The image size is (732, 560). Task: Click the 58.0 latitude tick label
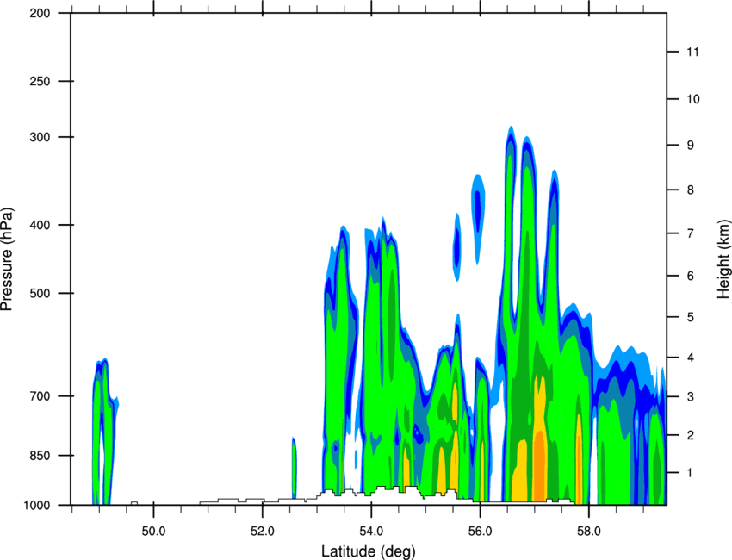(x=589, y=532)
